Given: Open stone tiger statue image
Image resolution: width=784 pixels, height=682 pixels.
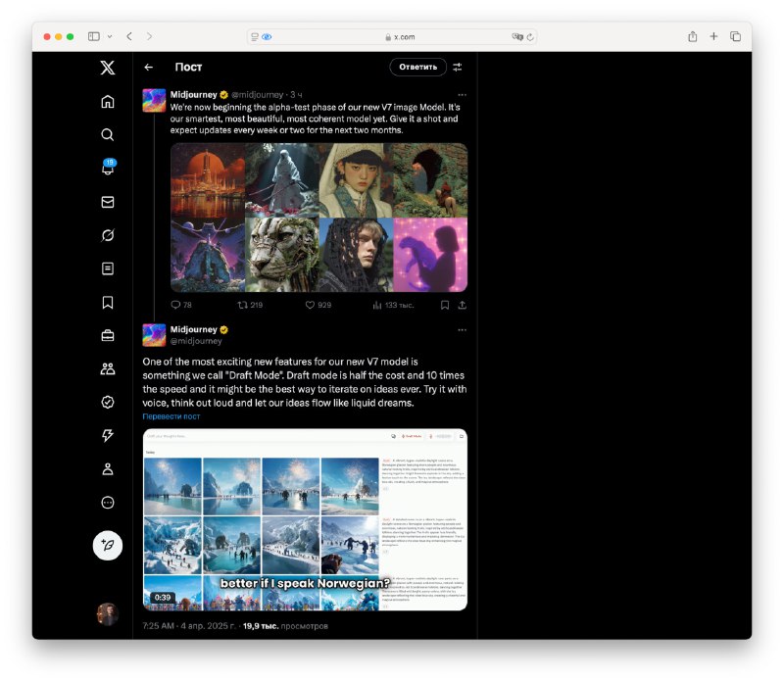Looking at the screenshot, I should [x=282, y=255].
